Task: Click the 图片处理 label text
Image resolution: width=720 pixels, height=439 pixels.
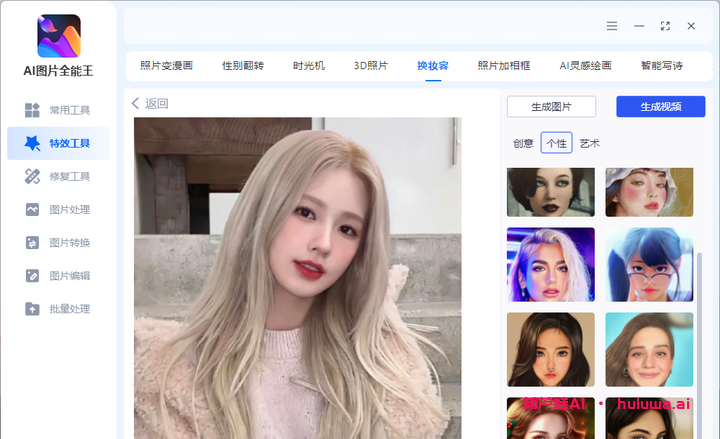Action: [70, 209]
